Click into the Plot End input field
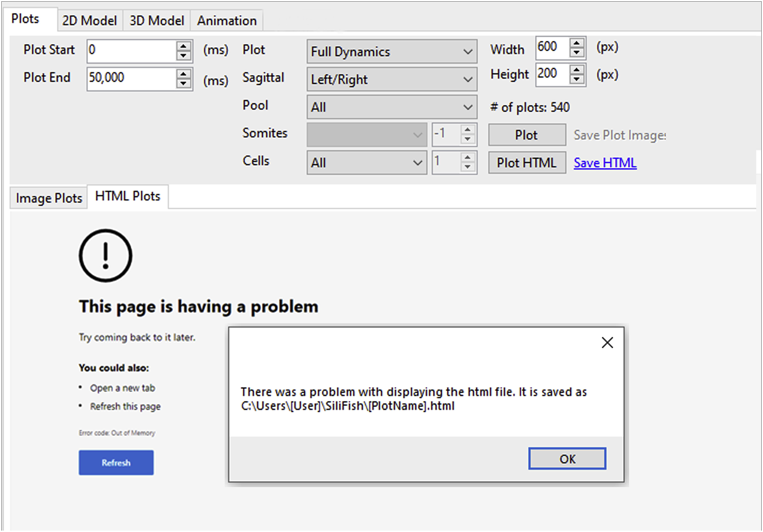The width and height of the screenshot is (763, 532). (x=131, y=78)
